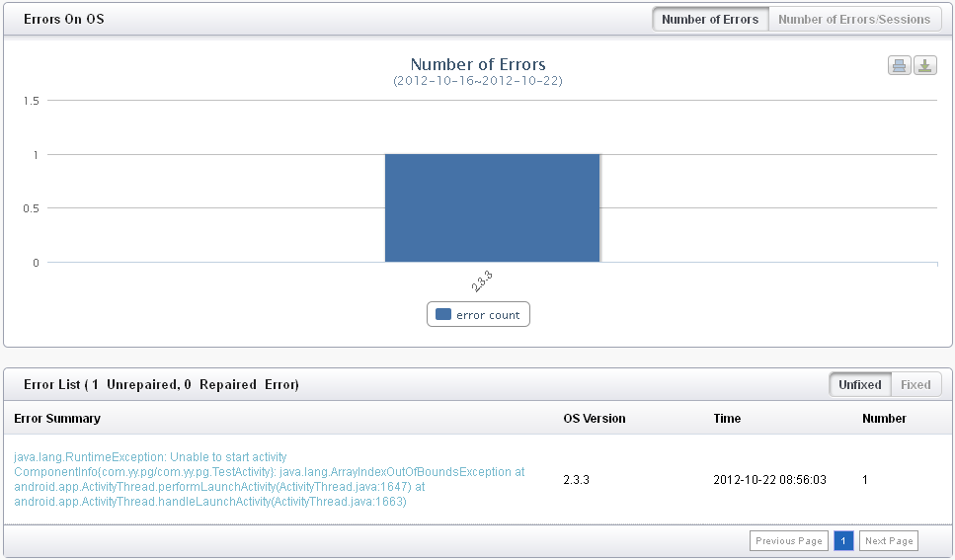
Task: Click the 2.3.3 bar in chart
Action: click(x=492, y=207)
